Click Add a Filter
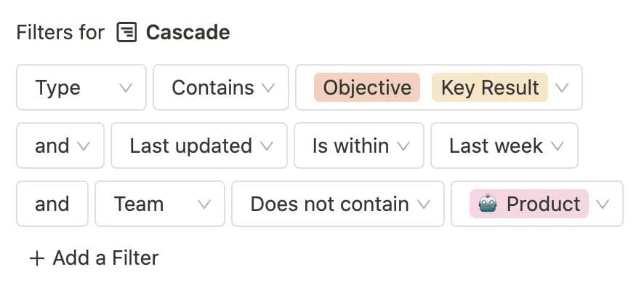The image size is (644, 291). (x=105, y=258)
